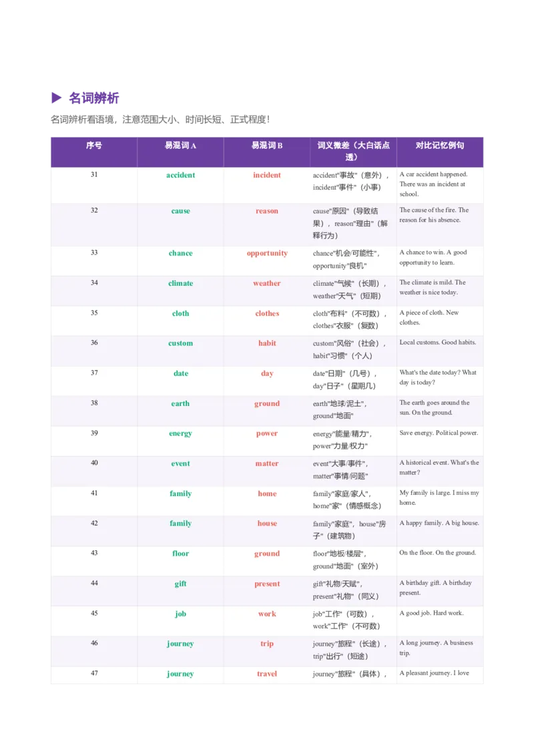534x756 pixels.
Task: Click the 词义微差 column header
Action: coord(353,151)
